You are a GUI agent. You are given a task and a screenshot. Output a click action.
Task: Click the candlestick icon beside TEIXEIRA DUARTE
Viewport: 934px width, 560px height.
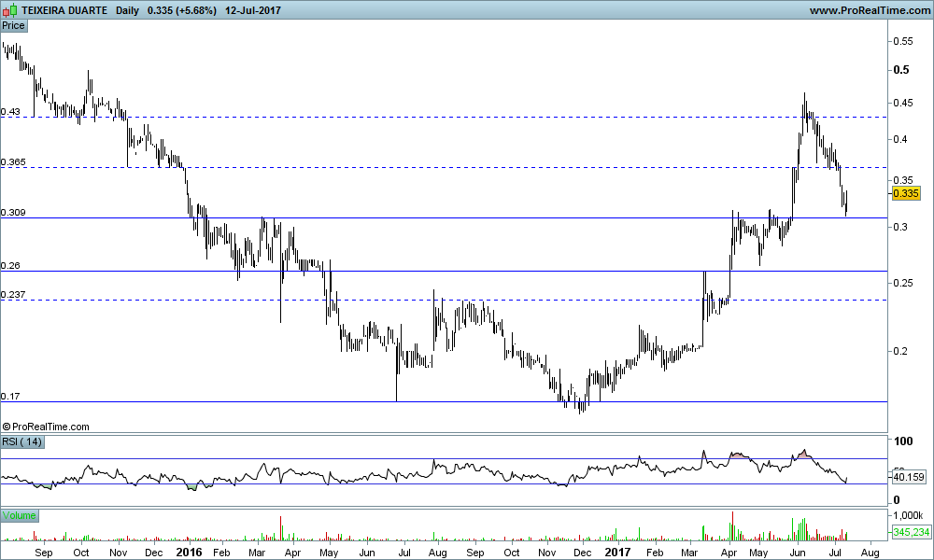coord(10,10)
